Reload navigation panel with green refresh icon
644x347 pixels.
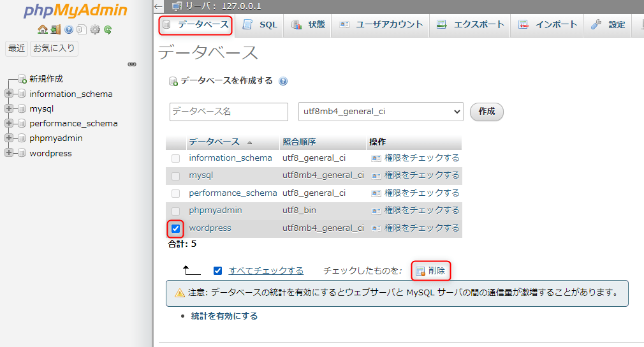coord(108,29)
